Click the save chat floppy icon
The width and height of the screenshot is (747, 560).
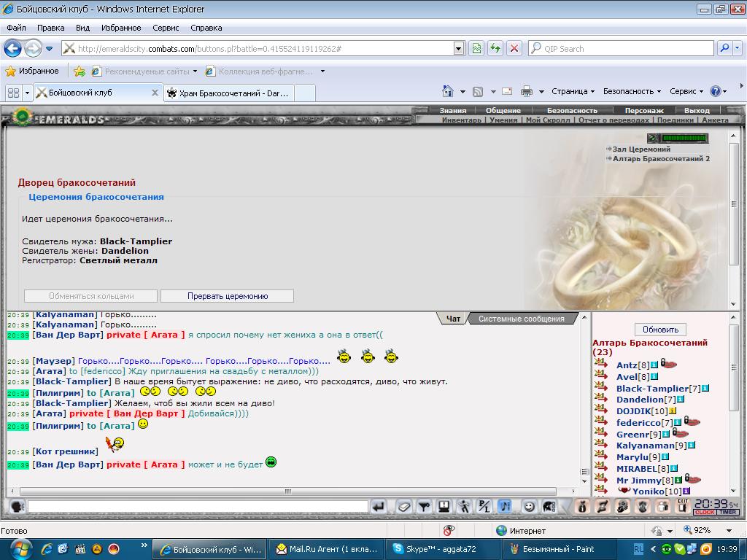[x=444, y=506]
